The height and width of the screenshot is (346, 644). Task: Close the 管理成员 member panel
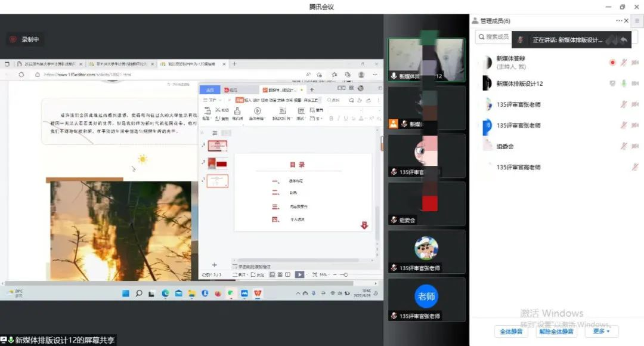(626, 20)
